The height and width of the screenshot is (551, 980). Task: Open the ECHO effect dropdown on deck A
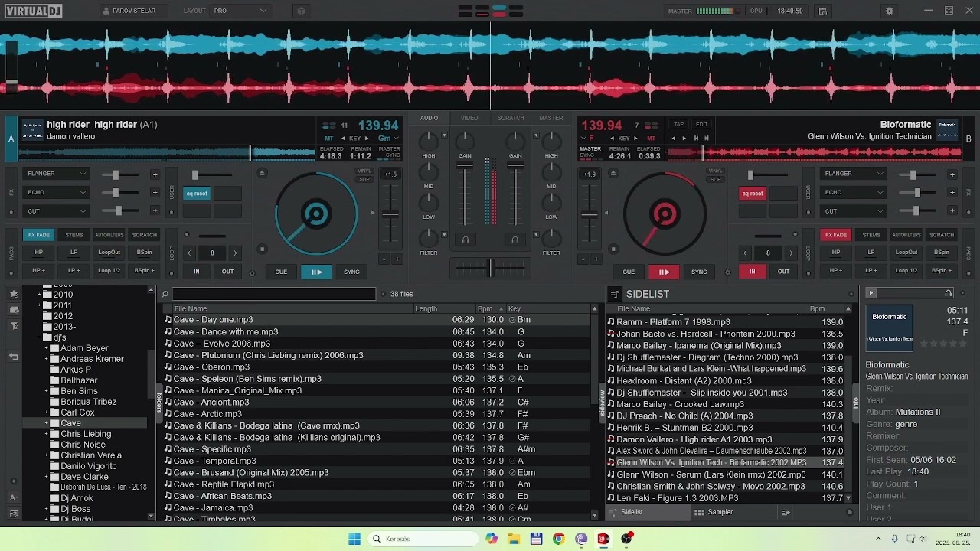pyautogui.click(x=57, y=192)
